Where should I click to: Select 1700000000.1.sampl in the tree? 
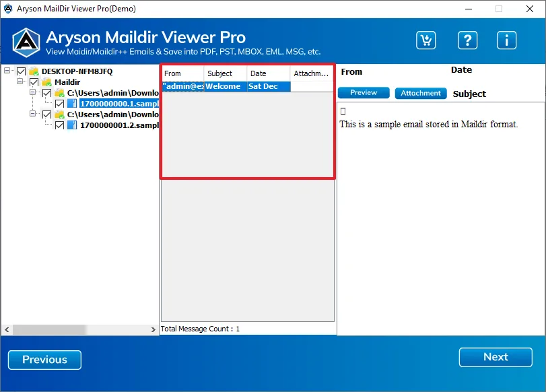119,104
